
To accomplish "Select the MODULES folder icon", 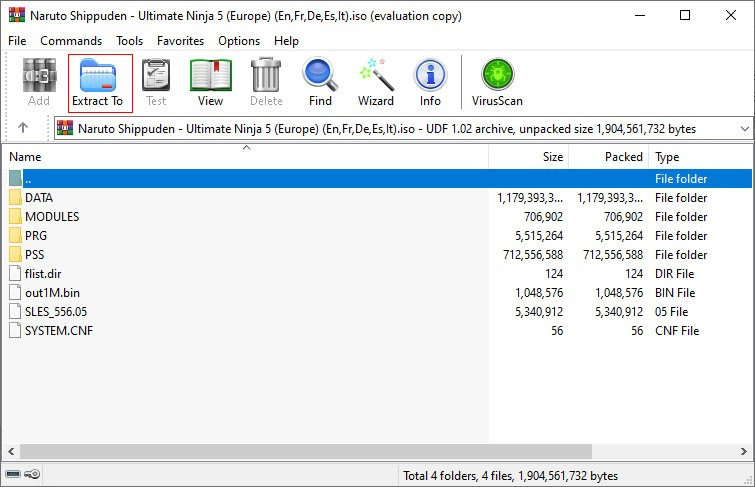I will tap(15, 216).
